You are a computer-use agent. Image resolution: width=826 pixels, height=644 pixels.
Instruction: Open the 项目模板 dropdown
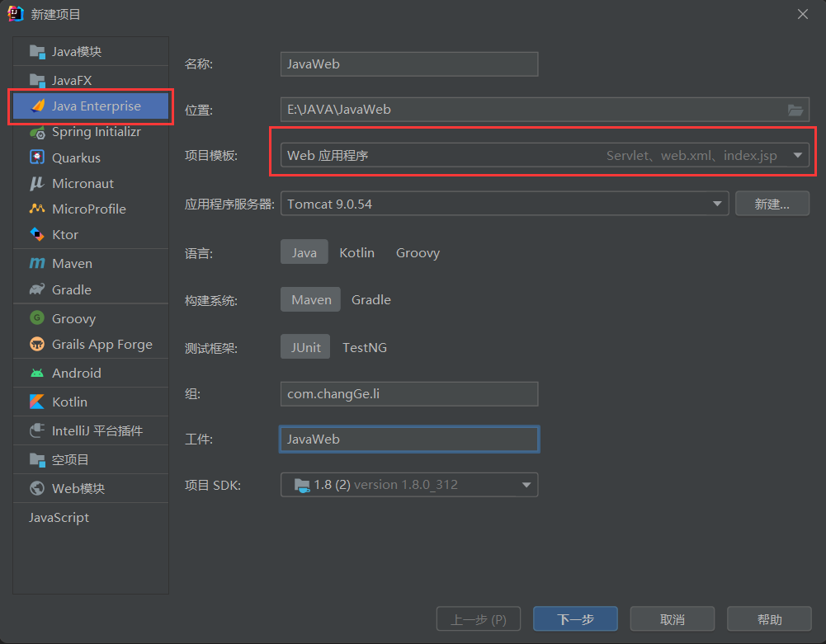click(545, 155)
